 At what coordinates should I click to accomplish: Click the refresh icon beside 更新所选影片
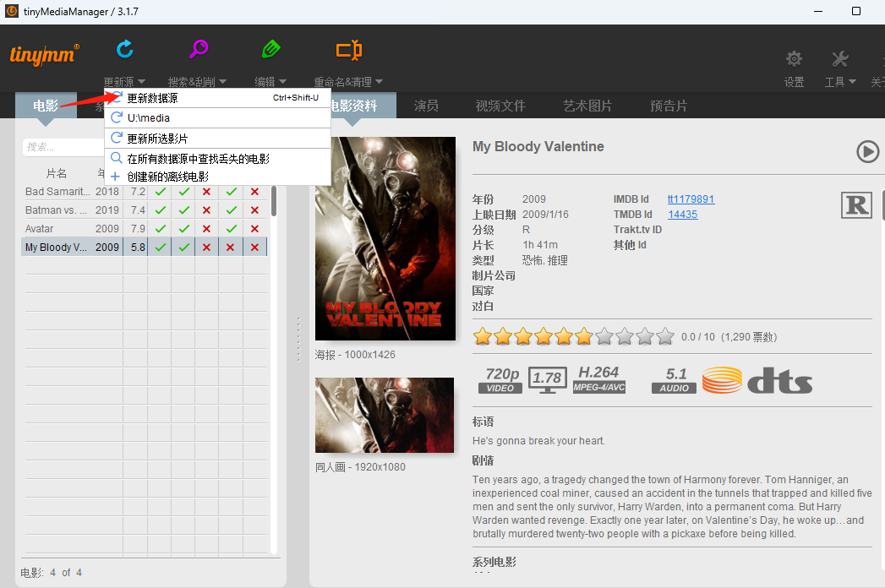[x=117, y=138]
